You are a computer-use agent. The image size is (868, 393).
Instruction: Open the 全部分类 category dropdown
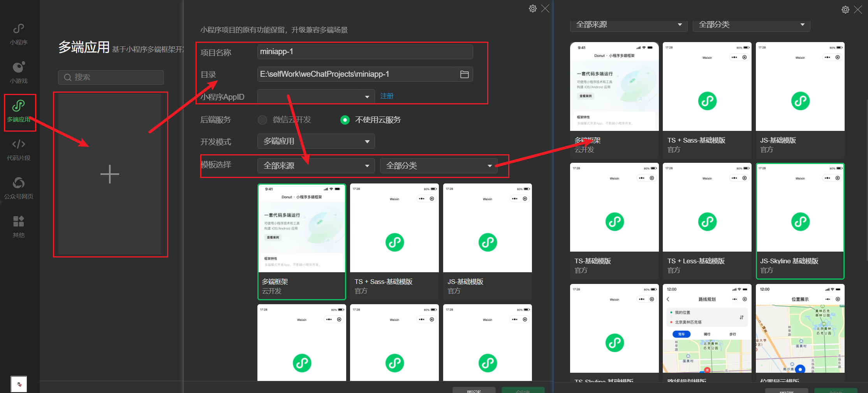click(x=438, y=166)
